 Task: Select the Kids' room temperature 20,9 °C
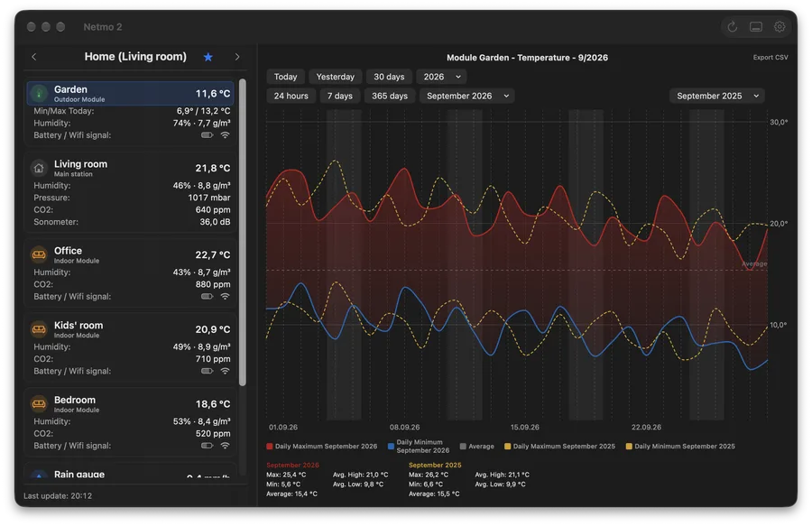[212, 329]
